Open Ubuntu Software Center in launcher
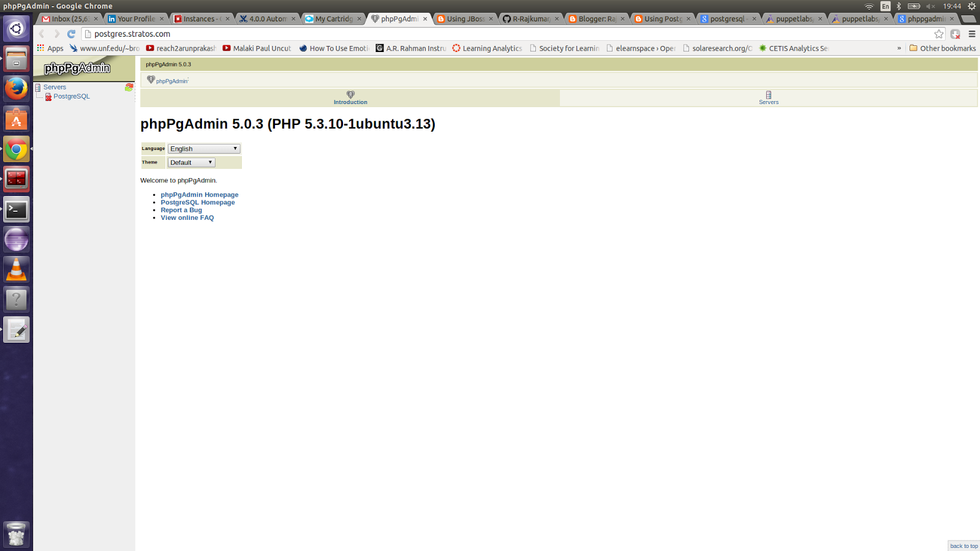Viewport: 980px width, 551px height. (17, 119)
